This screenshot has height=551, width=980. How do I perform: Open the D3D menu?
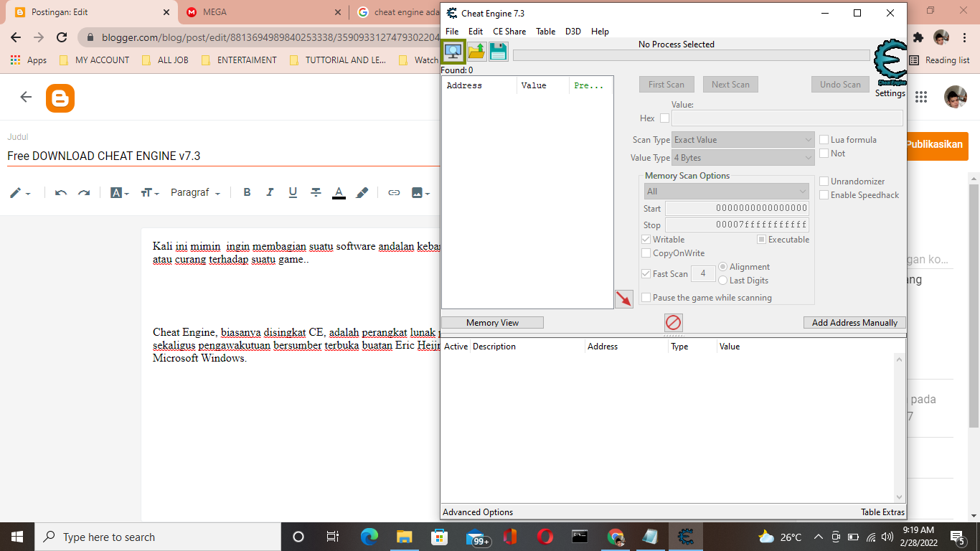(x=573, y=32)
